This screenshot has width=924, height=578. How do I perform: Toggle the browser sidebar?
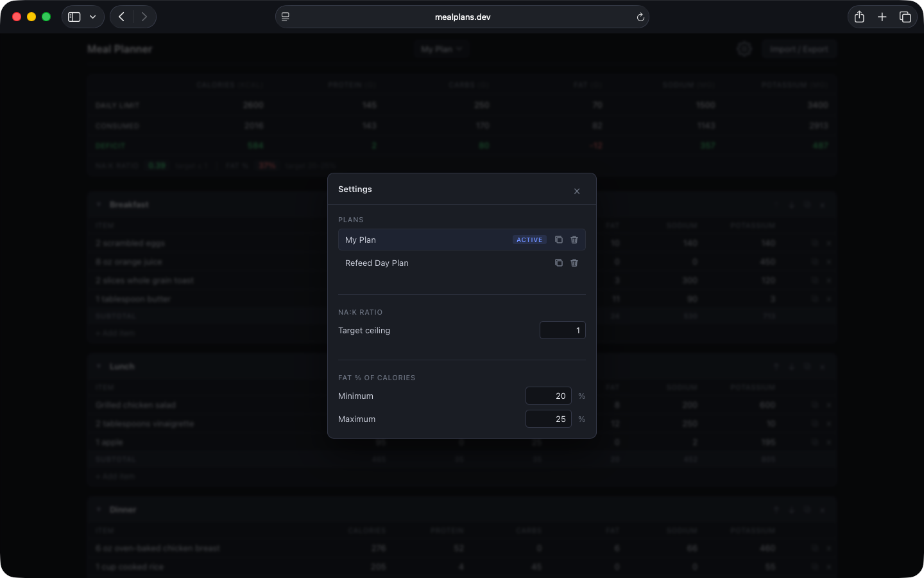click(74, 17)
